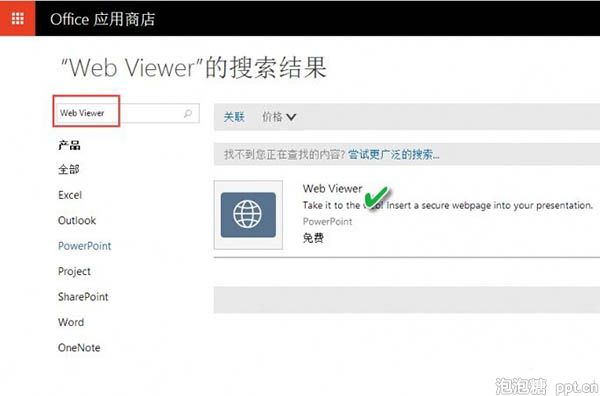Sort results by 关联
This screenshot has width=600, height=396.
234,117
